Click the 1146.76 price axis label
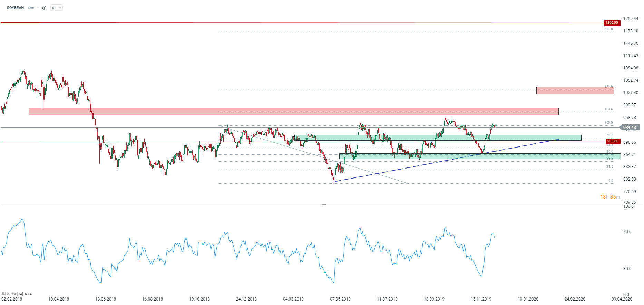 631,43
